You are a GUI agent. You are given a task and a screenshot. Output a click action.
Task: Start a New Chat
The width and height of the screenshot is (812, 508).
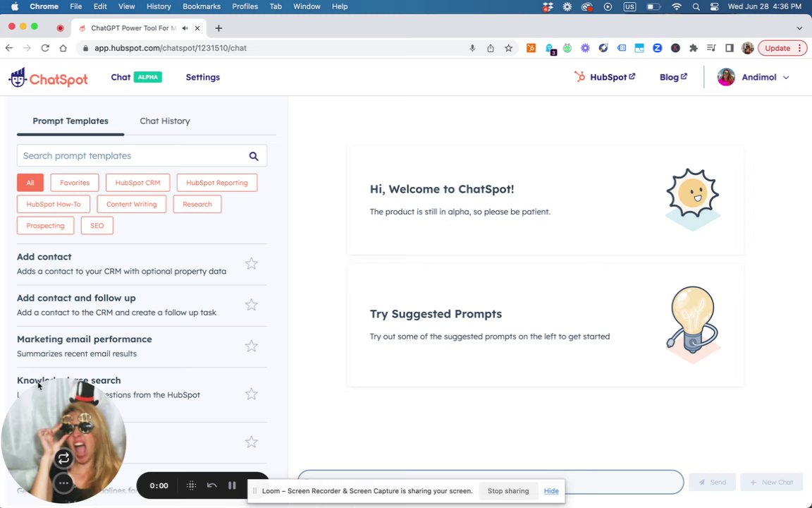pos(772,483)
